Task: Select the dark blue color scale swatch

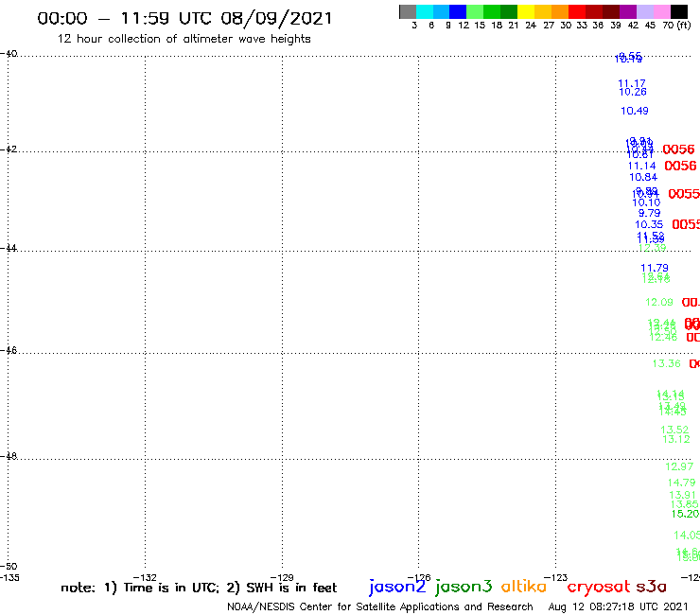Action: click(x=458, y=11)
